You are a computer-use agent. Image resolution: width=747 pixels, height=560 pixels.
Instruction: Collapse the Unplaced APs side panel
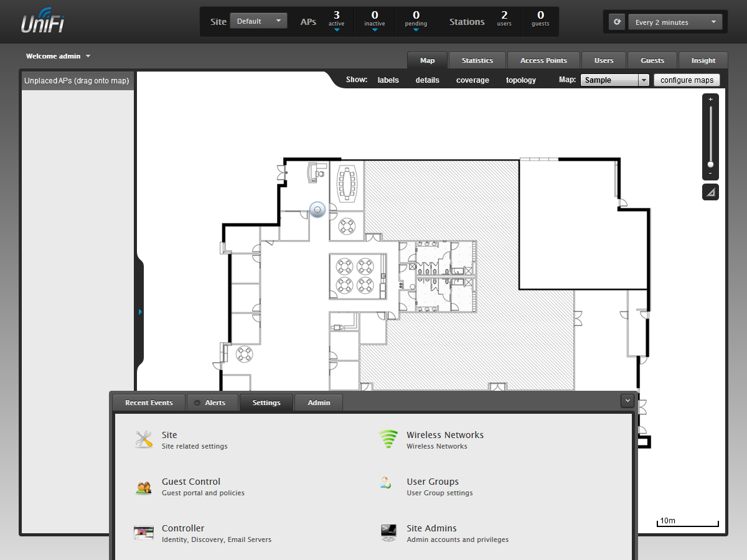[140, 312]
